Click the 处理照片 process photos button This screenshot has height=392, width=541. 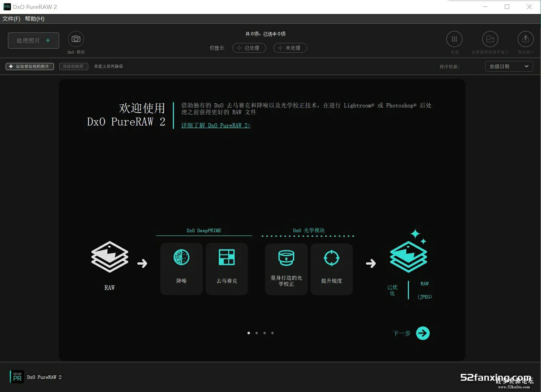pyautogui.click(x=34, y=40)
